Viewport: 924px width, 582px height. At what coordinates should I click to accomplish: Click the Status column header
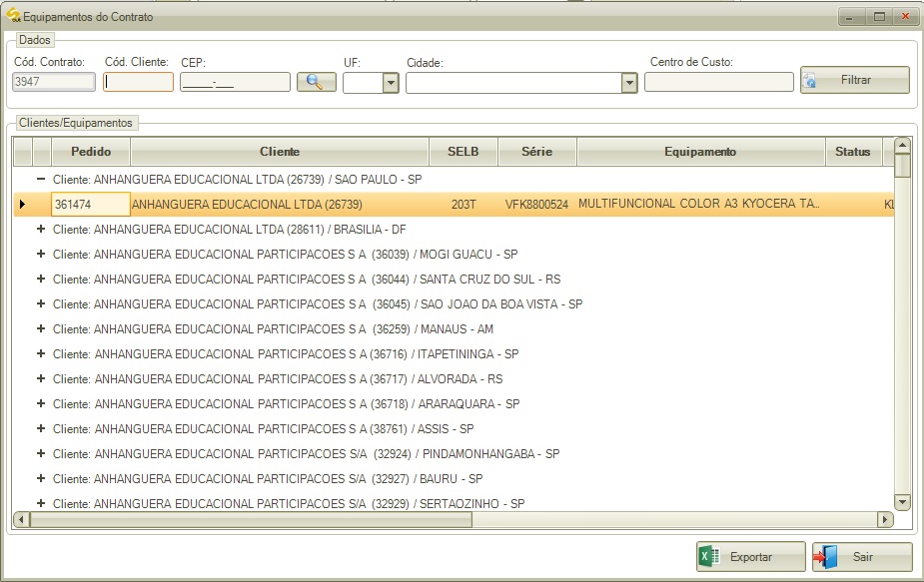click(853, 152)
